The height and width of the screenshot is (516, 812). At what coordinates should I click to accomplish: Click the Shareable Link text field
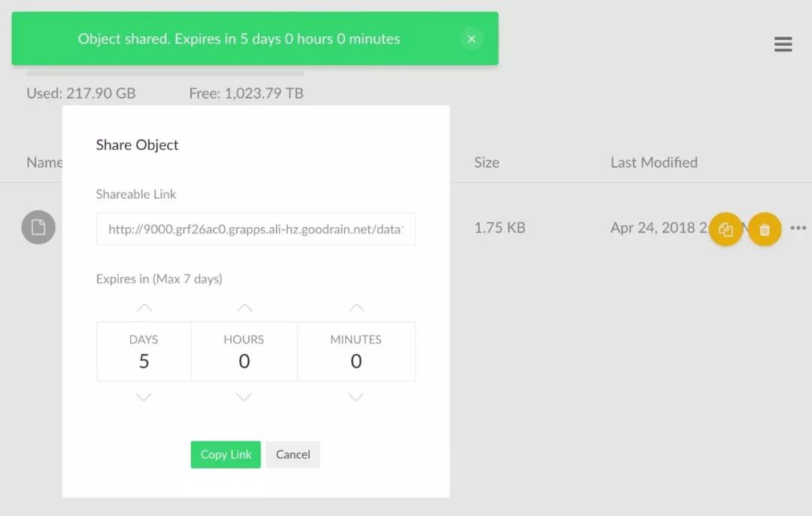256,229
